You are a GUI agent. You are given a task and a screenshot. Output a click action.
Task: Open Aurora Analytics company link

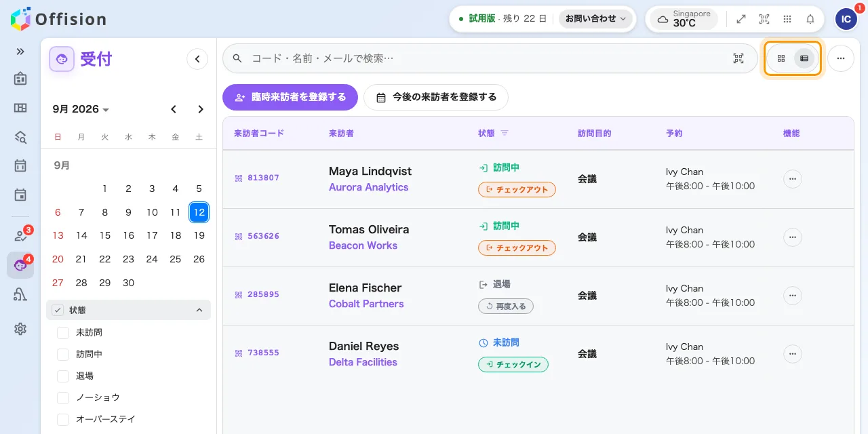[368, 187]
